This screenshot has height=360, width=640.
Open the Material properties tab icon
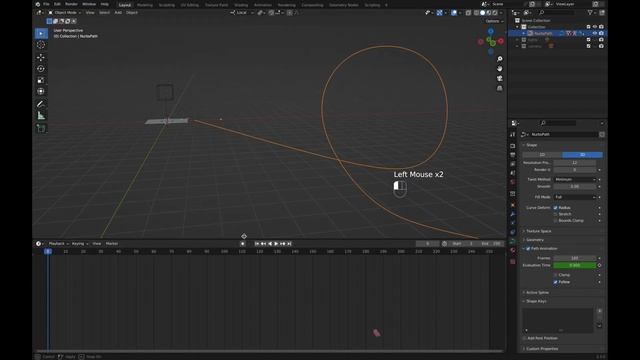click(513, 251)
